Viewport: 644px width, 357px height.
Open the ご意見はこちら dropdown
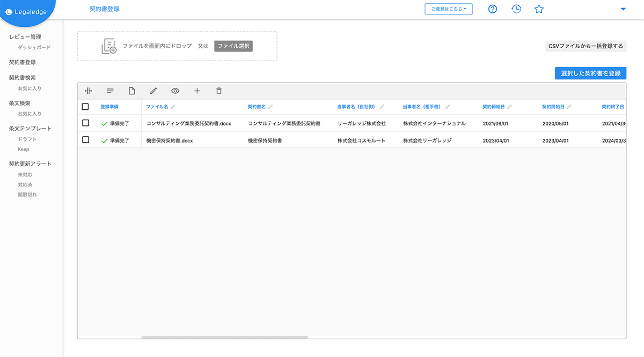(x=449, y=9)
